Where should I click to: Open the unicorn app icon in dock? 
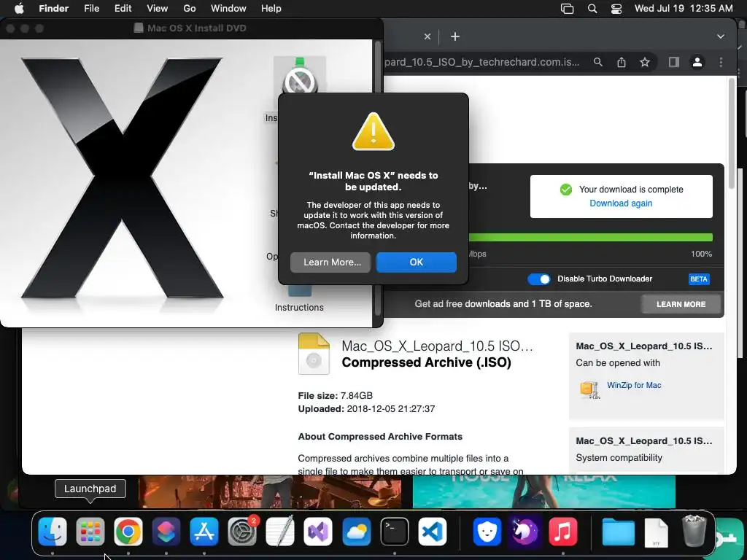pos(525,532)
